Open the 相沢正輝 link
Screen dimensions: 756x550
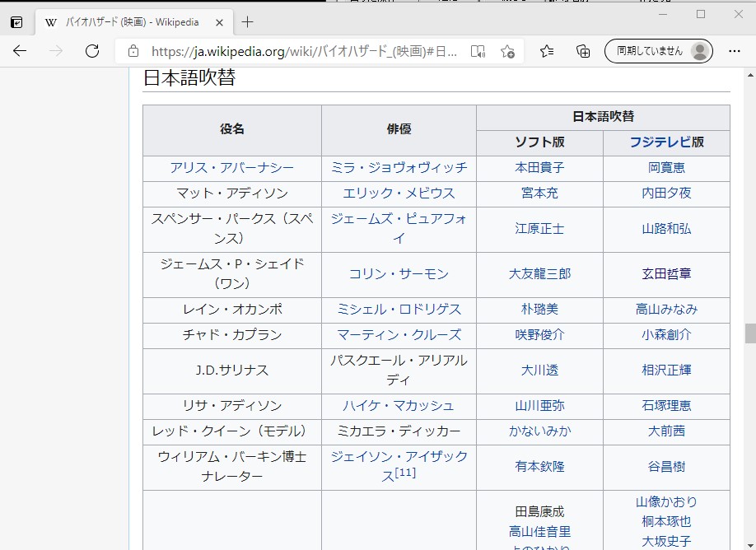point(666,371)
